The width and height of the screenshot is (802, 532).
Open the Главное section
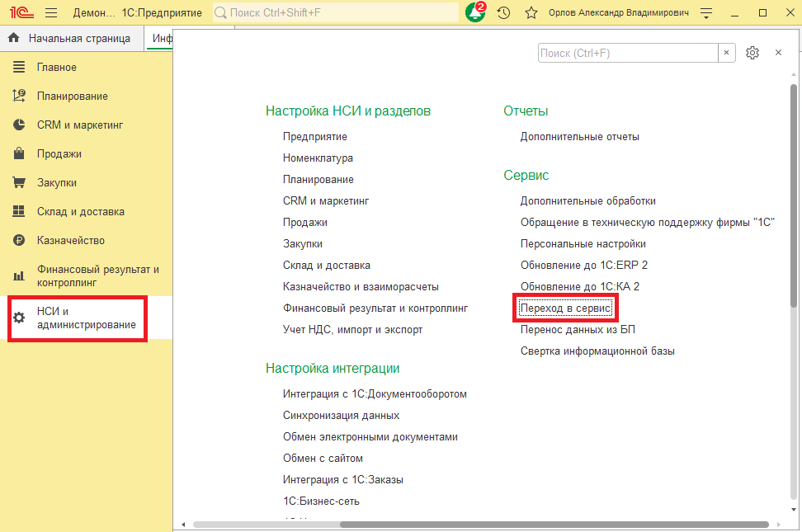point(57,67)
